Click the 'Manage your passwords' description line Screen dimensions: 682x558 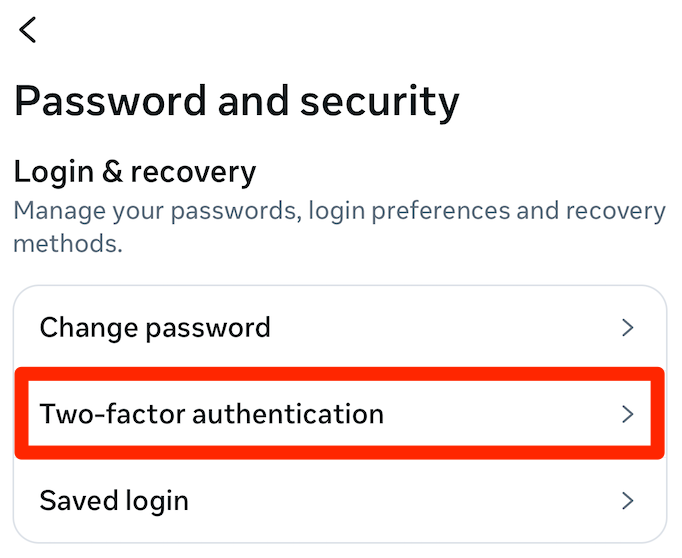(339, 212)
